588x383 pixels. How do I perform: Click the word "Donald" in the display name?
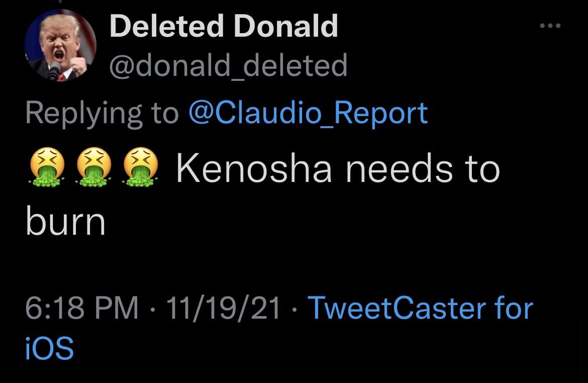coord(285,26)
